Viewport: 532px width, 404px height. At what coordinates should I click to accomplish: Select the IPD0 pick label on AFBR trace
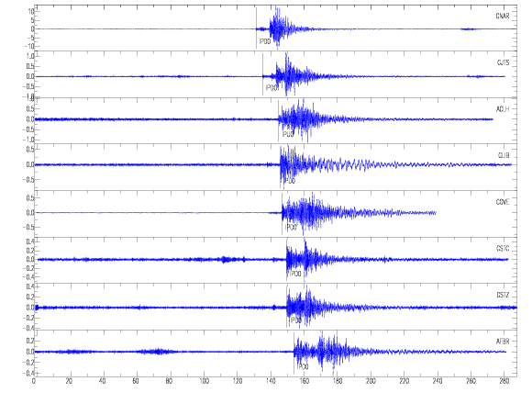303,367
